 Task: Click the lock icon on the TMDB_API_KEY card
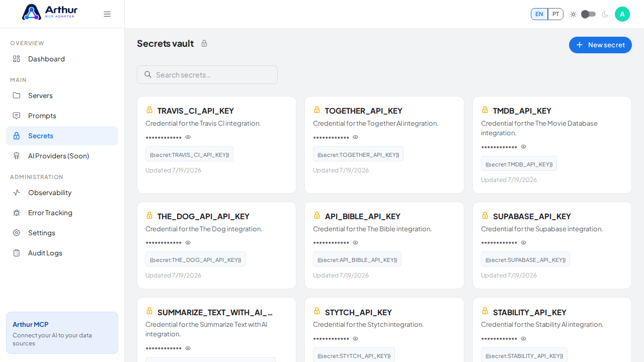[x=485, y=110]
